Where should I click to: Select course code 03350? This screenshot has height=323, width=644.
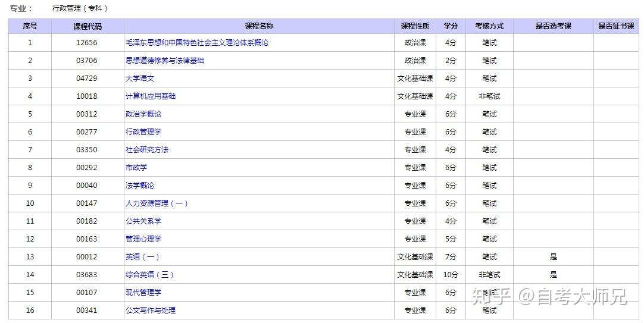point(87,150)
